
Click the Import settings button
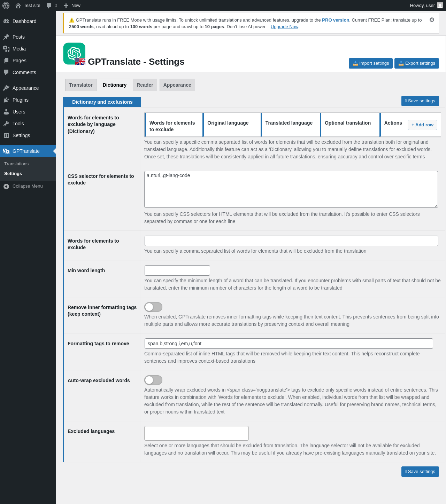[371, 63]
